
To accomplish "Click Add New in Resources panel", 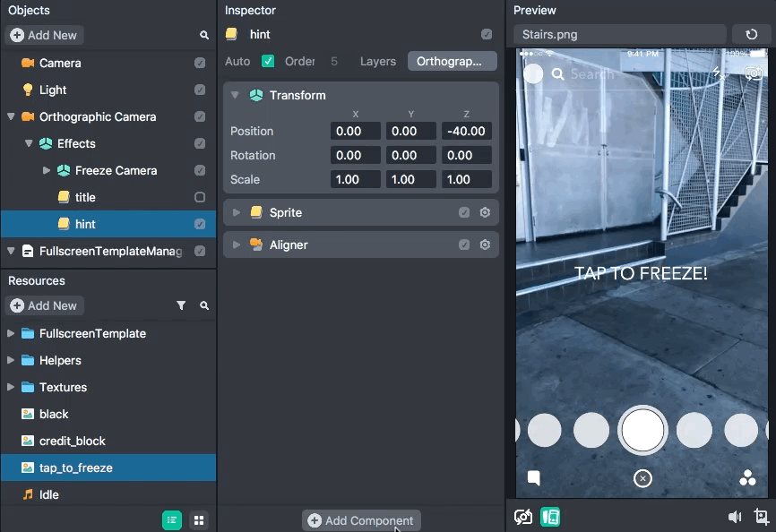I will coord(44,305).
